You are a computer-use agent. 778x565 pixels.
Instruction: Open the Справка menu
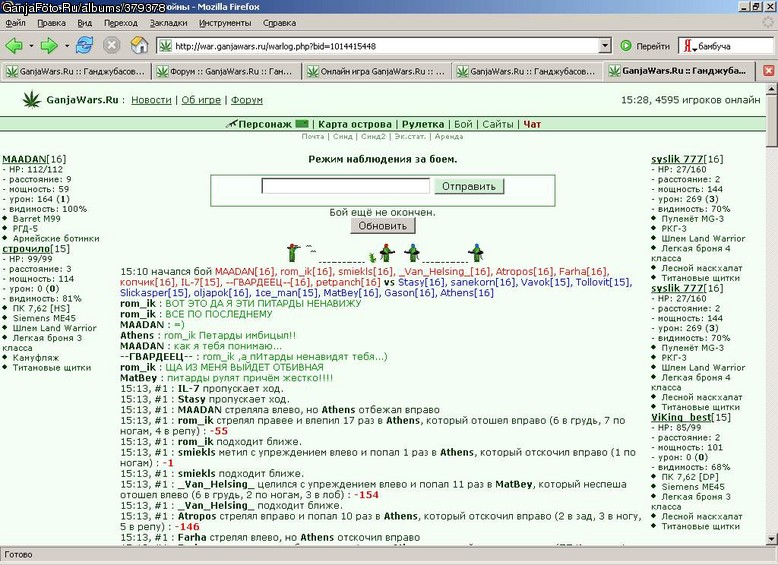pos(279,23)
